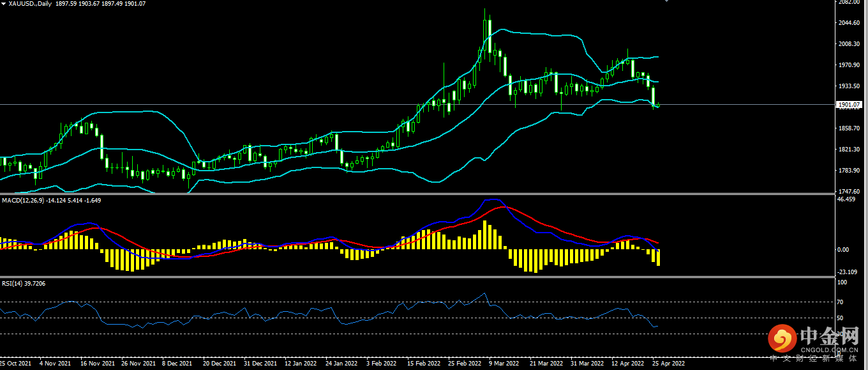868x370 pixels.
Task: Click the RSI 70 level axis label
Action: tap(841, 302)
